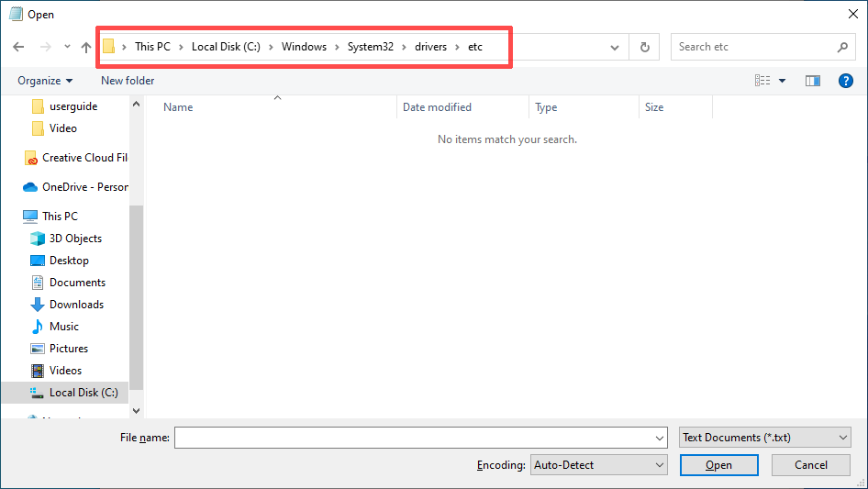Click the File name input field
The width and height of the screenshot is (868, 489).
click(414, 438)
